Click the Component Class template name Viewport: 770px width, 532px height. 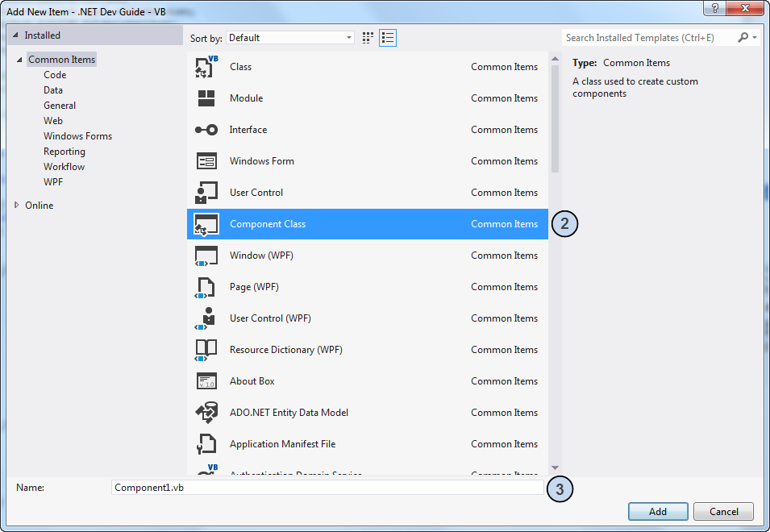[268, 224]
